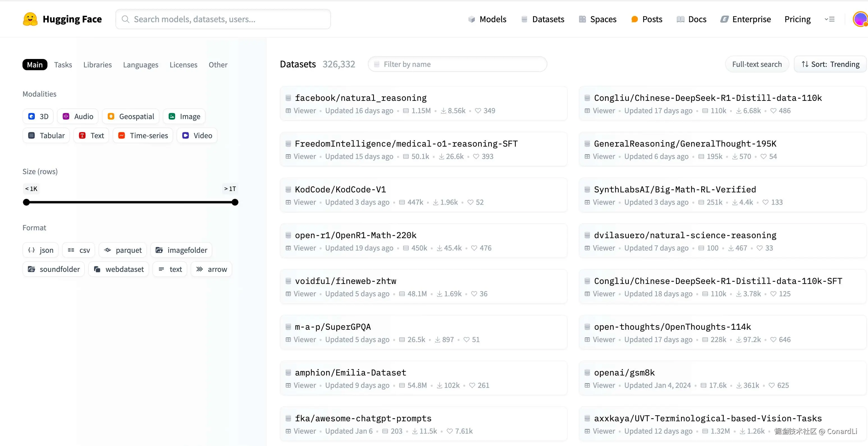Viewport: 868px width, 446px height.
Task: Click the search magnifier icon
Action: click(125, 19)
